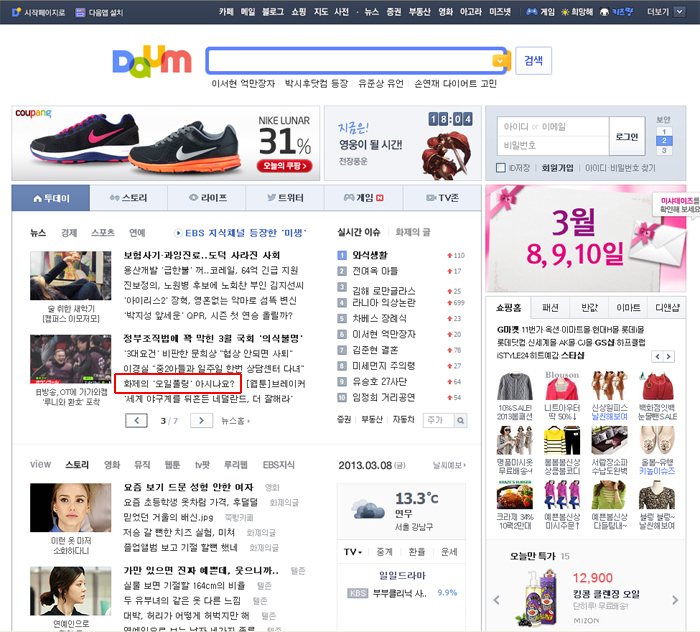Open the 메일 menu item
Screen dimensions: 700x632
click(x=248, y=12)
